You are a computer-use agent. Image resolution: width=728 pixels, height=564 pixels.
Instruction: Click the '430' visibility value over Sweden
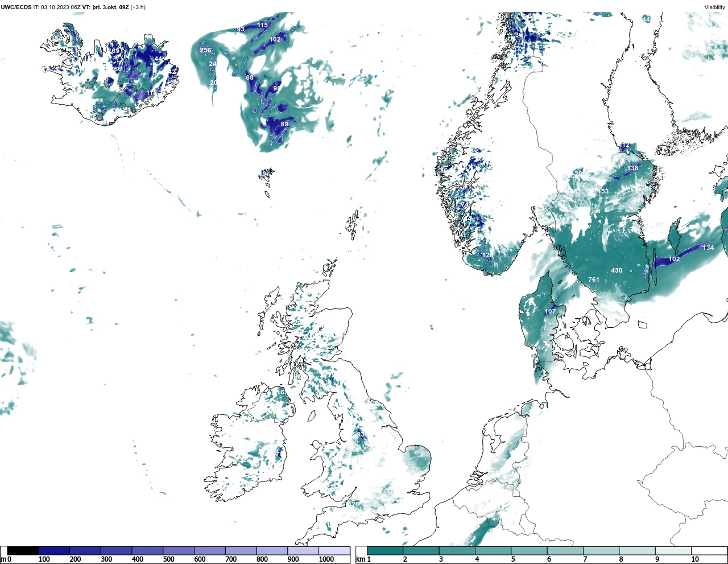617,270
